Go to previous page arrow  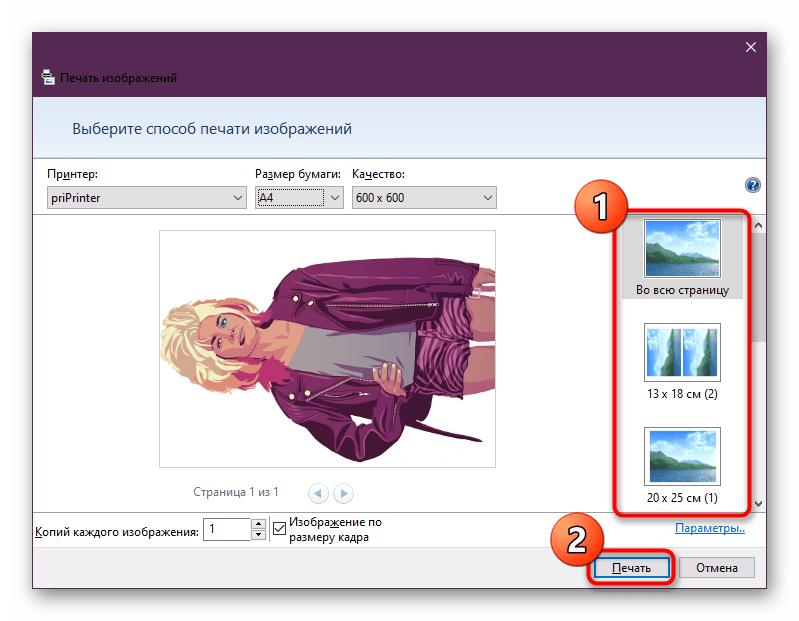point(318,493)
